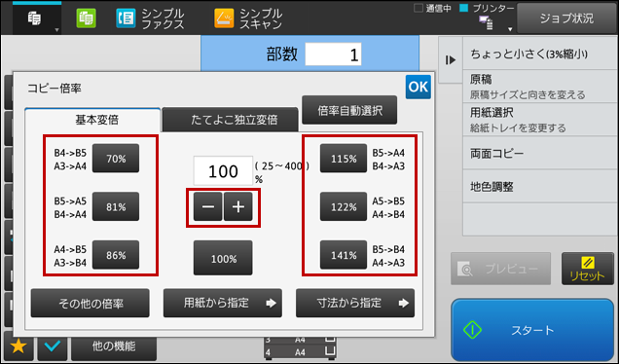
Task: Open favorites star icon
Action: click(x=18, y=346)
